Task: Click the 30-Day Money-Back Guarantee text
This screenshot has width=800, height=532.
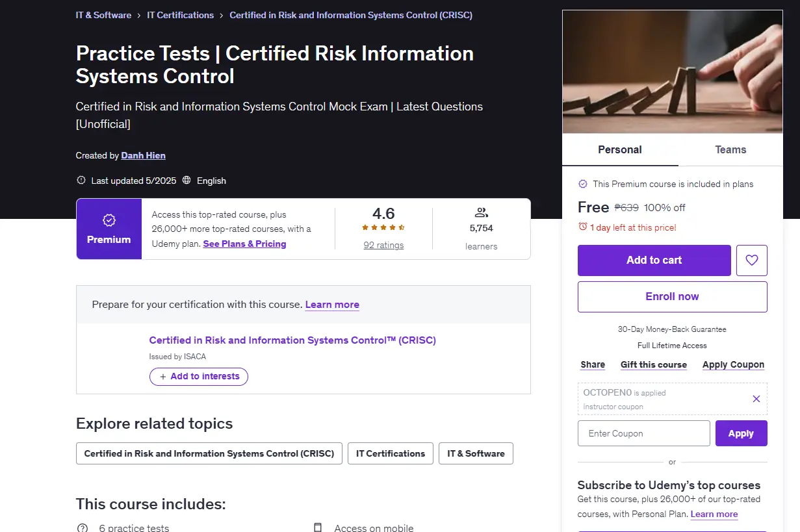Action: pos(673,329)
